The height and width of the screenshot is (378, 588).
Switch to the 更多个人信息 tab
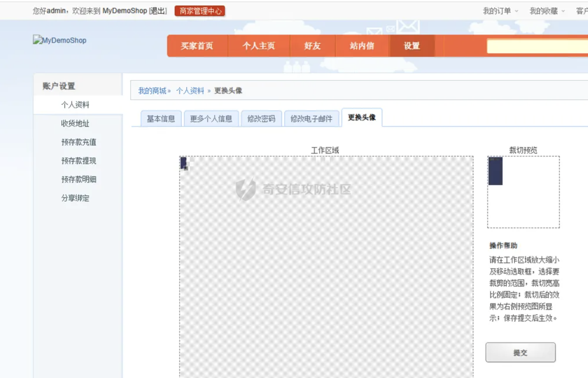click(211, 118)
